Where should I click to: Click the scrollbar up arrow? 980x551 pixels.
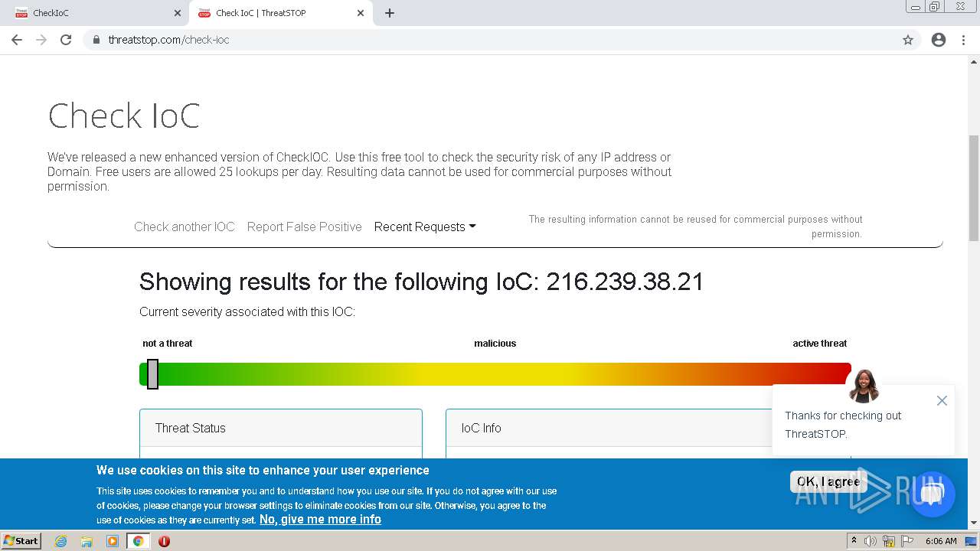974,61
